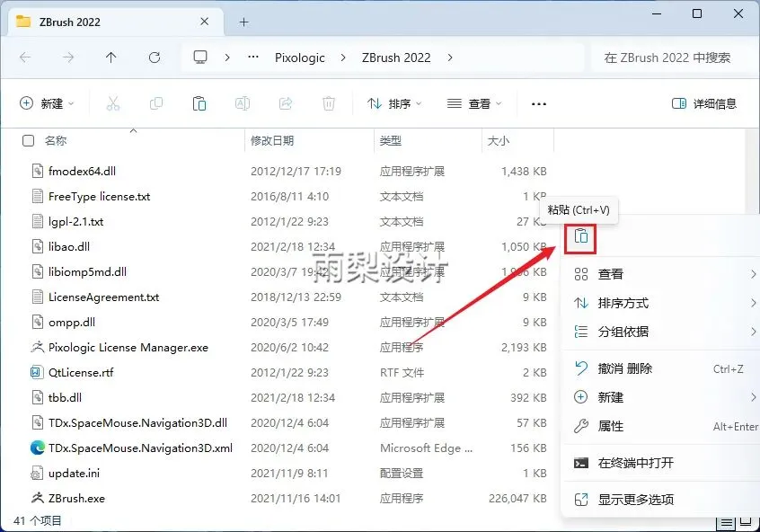The width and height of the screenshot is (760, 532).
Task: Sort by 修改日期 column header
Action: pos(272,140)
